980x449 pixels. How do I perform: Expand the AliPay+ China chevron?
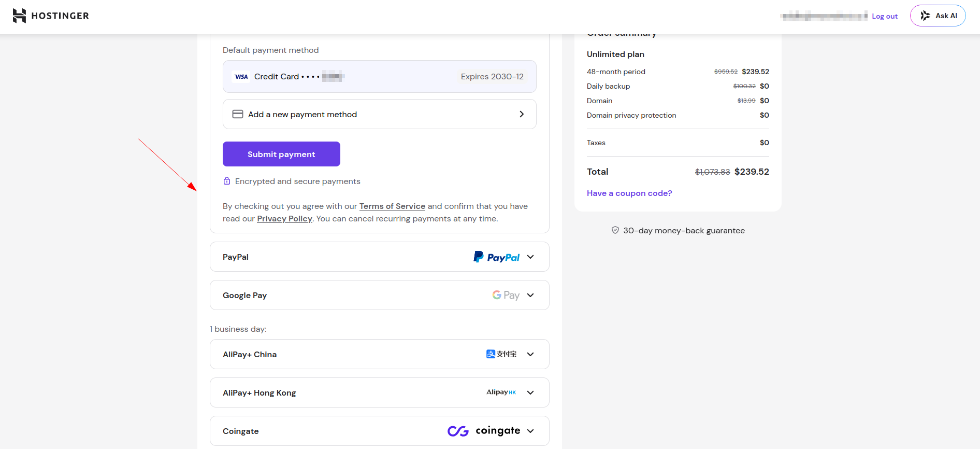(x=530, y=354)
